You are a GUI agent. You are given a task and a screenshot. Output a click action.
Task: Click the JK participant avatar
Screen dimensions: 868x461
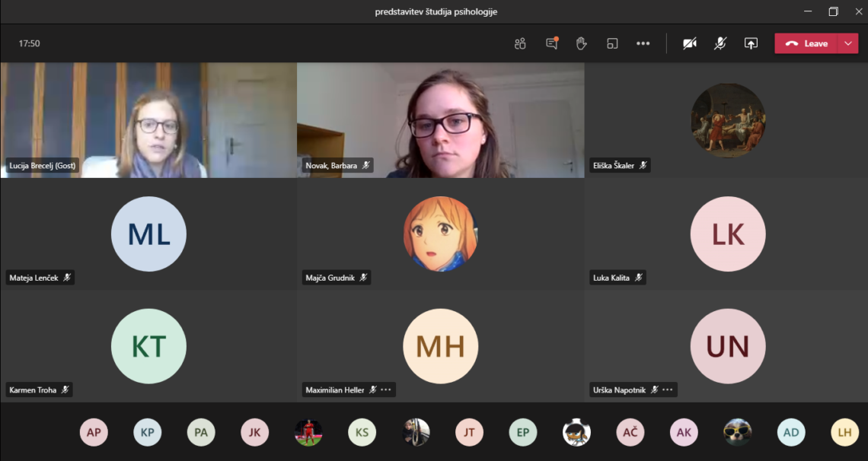click(254, 432)
